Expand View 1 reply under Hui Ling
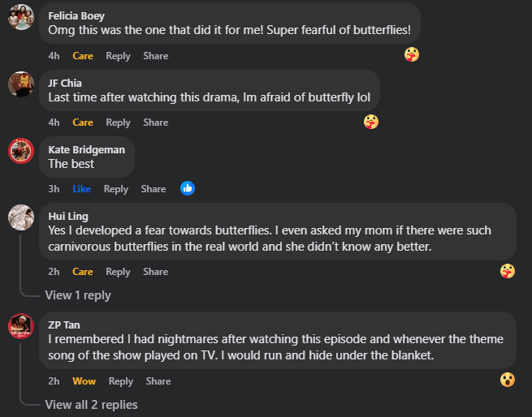The image size is (532, 417). point(78,295)
